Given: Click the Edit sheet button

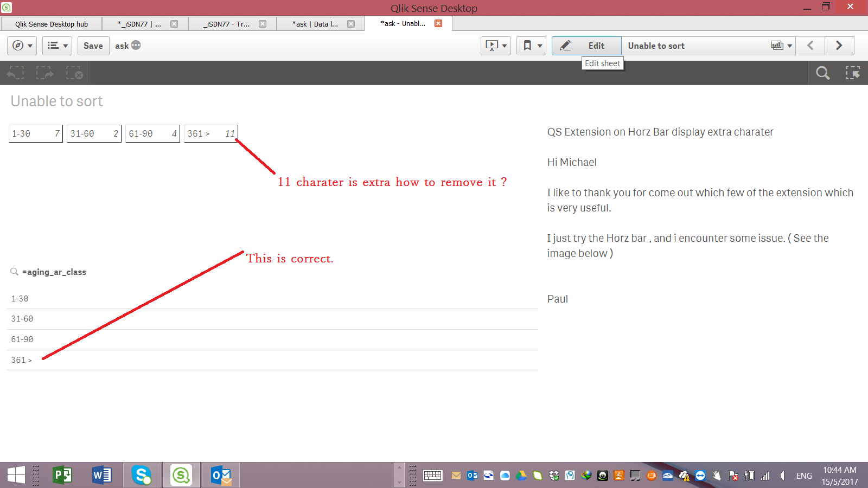Looking at the screenshot, I should (x=586, y=46).
